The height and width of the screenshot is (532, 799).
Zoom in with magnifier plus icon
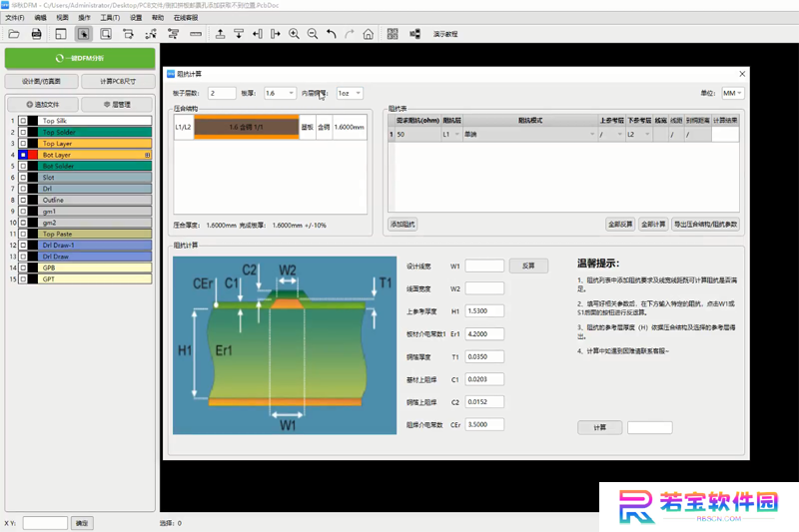pos(294,34)
